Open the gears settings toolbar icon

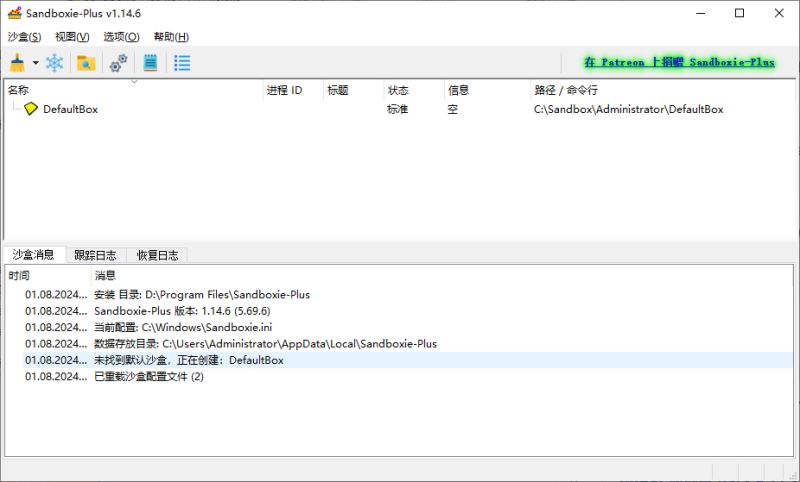pyautogui.click(x=118, y=63)
